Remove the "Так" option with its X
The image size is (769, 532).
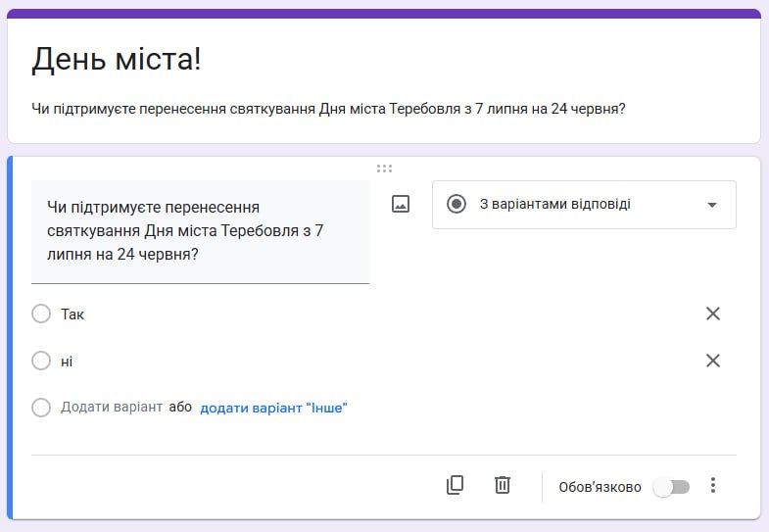(x=713, y=314)
